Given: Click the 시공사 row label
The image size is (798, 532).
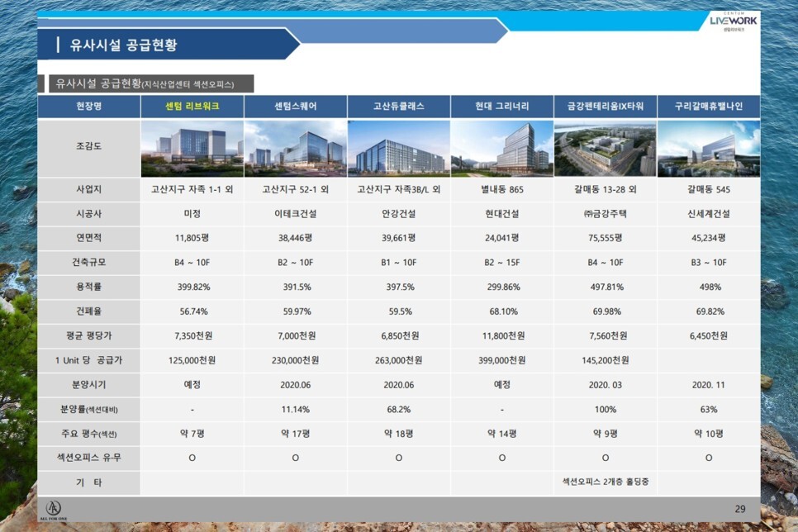Looking at the screenshot, I should [x=88, y=214].
